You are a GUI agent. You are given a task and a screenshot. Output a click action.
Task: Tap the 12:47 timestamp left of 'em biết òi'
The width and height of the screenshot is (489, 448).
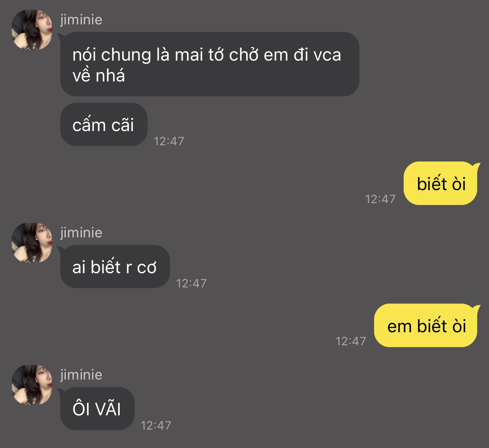[x=351, y=341]
